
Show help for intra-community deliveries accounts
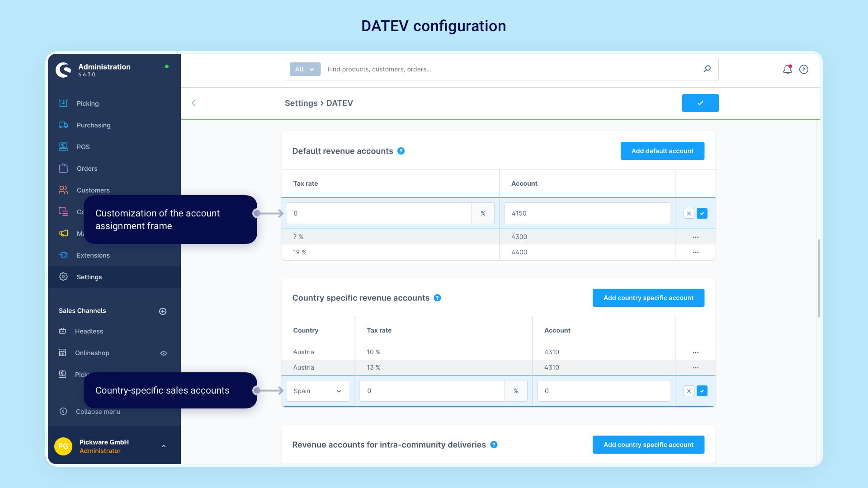[x=494, y=445]
